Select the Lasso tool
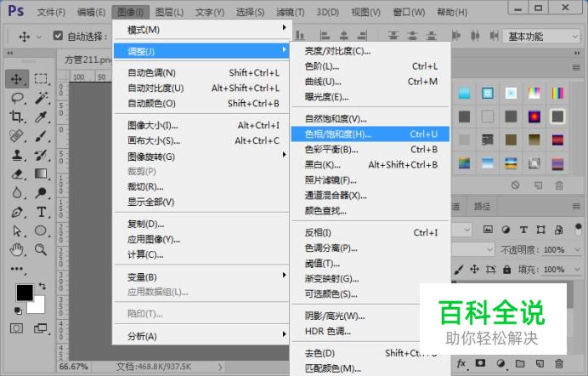Viewport: 588px width, 376px height. (17, 99)
